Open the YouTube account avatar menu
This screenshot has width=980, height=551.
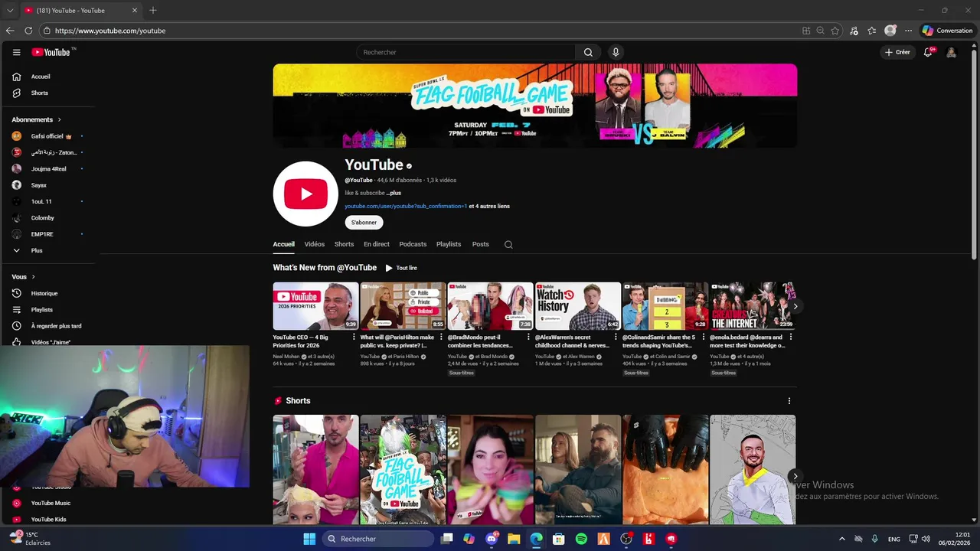pyautogui.click(x=951, y=52)
